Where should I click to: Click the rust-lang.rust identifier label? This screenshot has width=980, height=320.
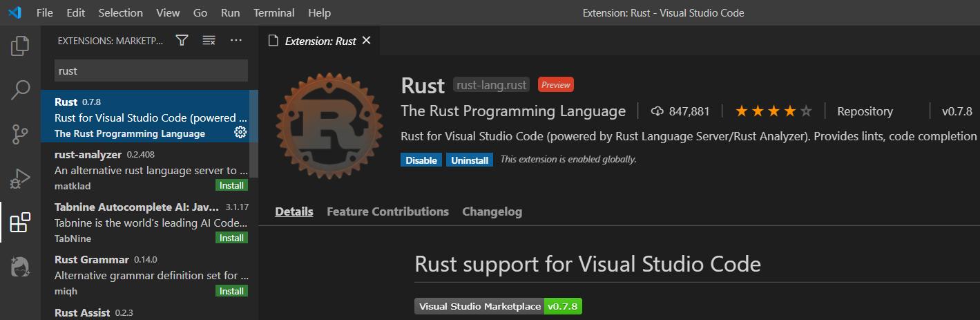[491, 85]
